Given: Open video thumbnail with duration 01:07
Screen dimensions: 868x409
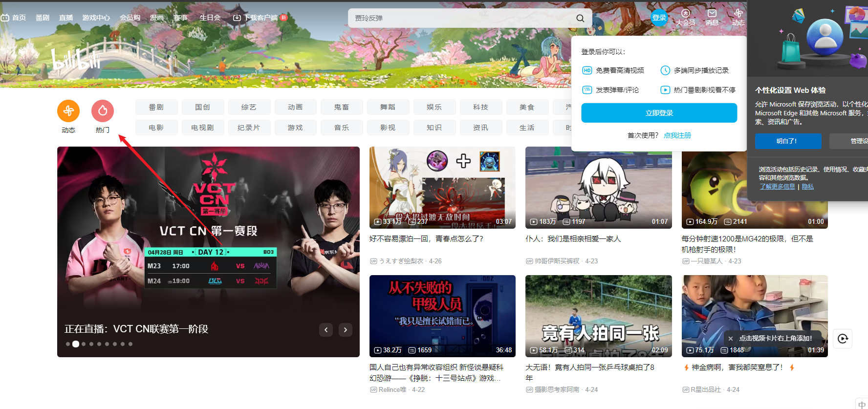Looking at the screenshot, I should click(x=598, y=188).
